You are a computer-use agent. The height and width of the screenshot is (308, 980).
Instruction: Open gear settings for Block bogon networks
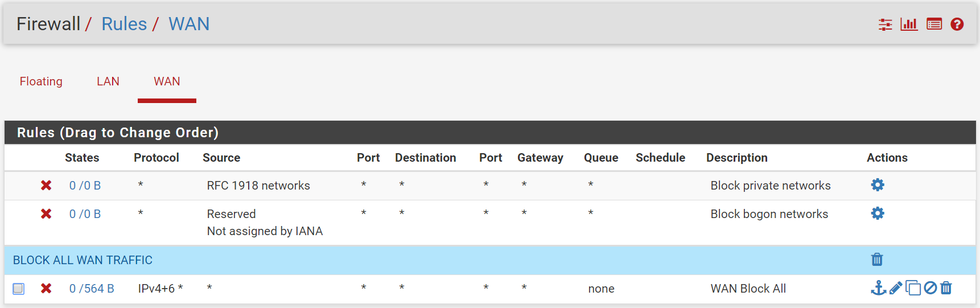tap(878, 213)
